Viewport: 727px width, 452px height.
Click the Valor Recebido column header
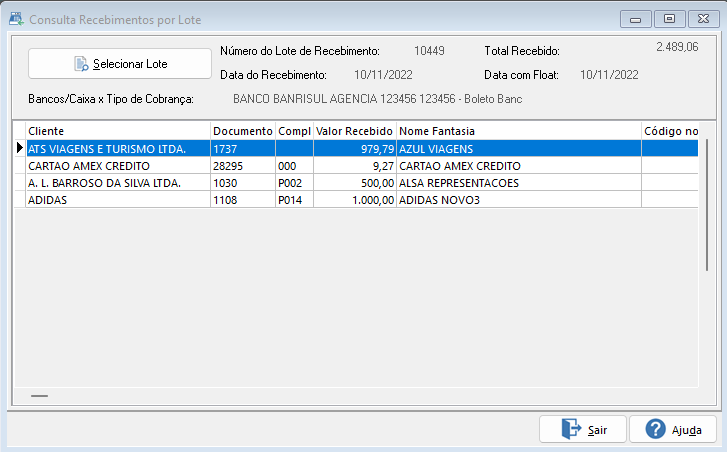click(355, 131)
